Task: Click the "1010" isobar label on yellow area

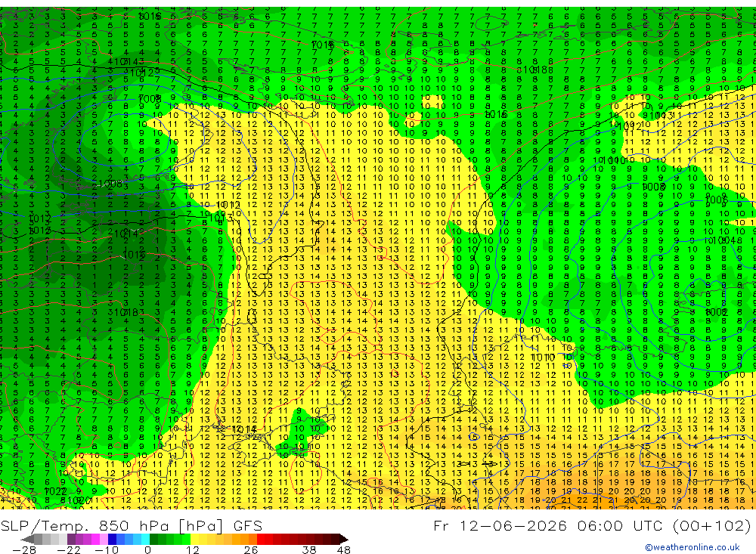Action: (x=543, y=357)
